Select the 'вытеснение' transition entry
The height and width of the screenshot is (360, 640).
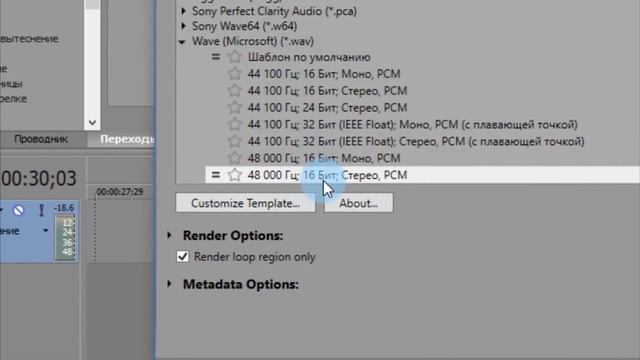coord(29,39)
